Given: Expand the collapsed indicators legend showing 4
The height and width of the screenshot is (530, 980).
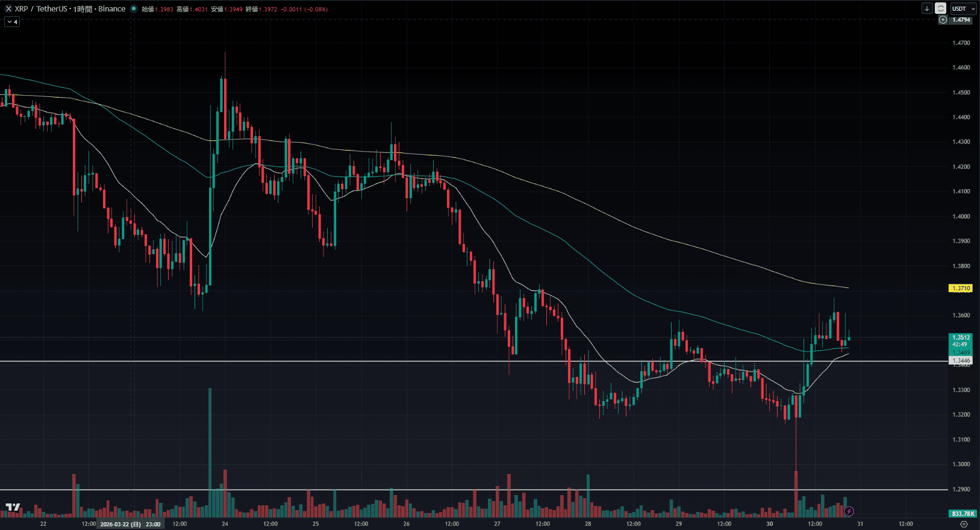Looking at the screenshot, I should tap(12, 22).
